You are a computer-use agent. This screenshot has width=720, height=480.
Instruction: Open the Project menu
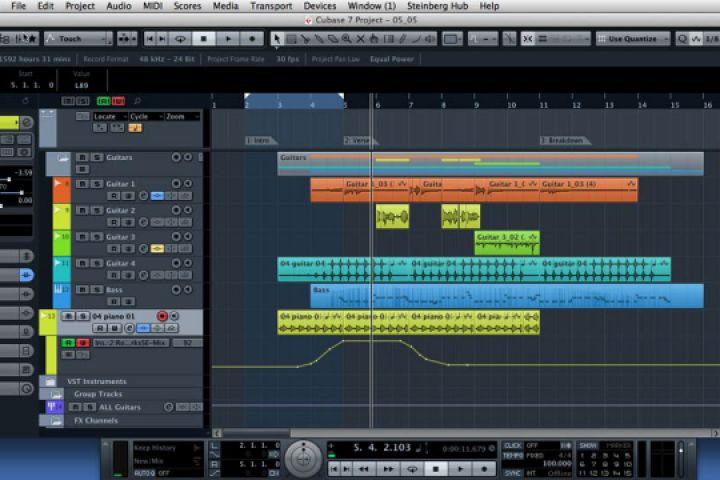(80, 6)
